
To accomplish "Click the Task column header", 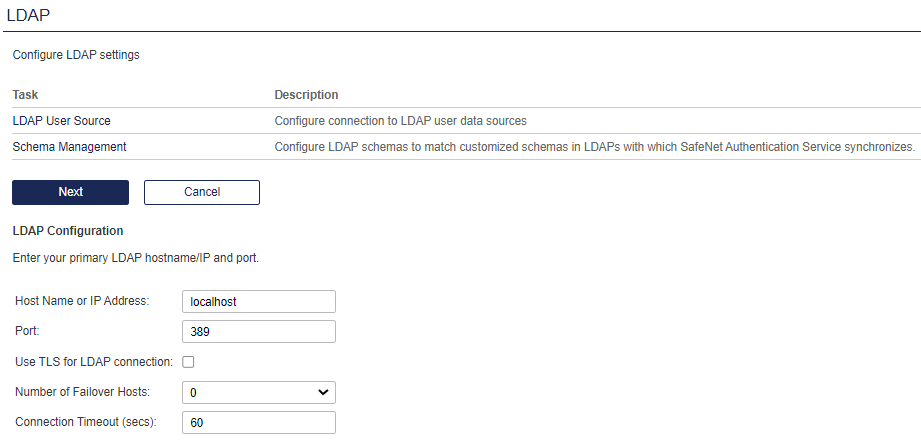I will pyautogui.click(x=25, y=95).
